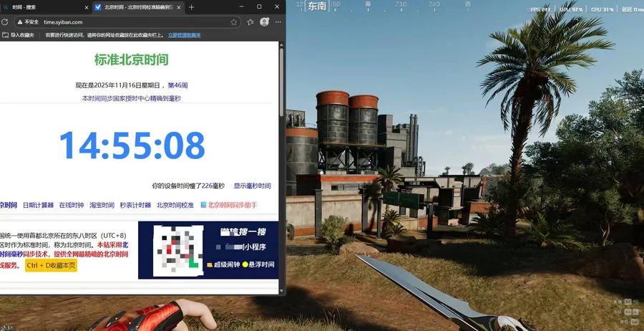
Task: Open the 日期计算器 navigation link
Action: 38,205
